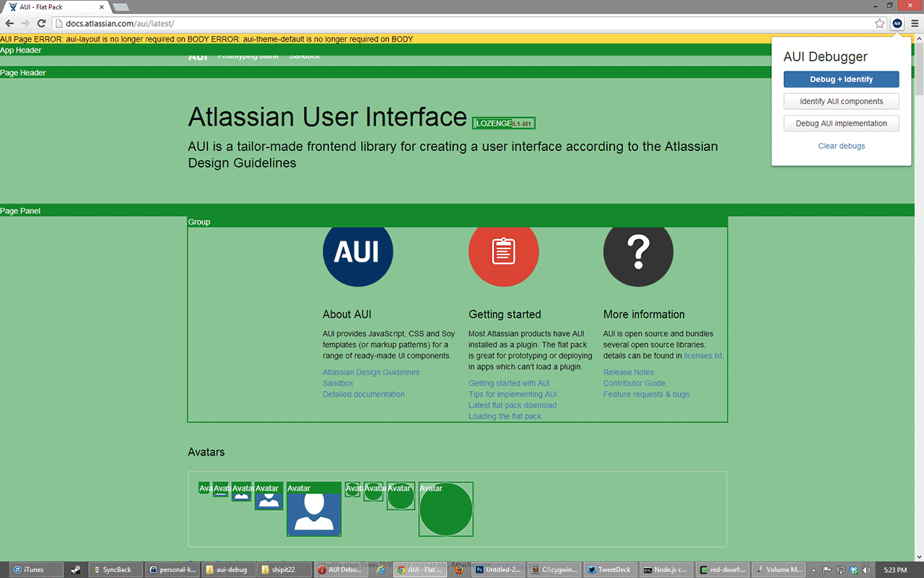Click the taskbar clock showing 5:23 PM
The height and width of the screenshot is (578, 924).
point(895,569)
